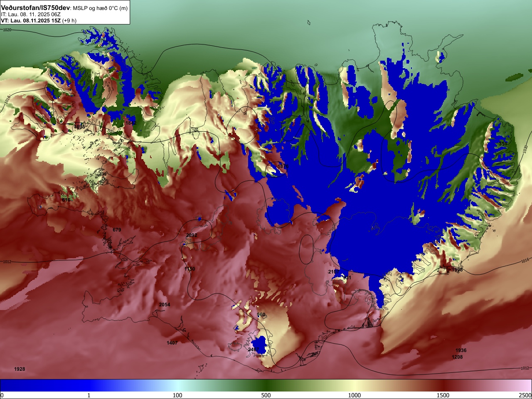
Task: Click the 679 height label on the map
Action: (117, 230)
